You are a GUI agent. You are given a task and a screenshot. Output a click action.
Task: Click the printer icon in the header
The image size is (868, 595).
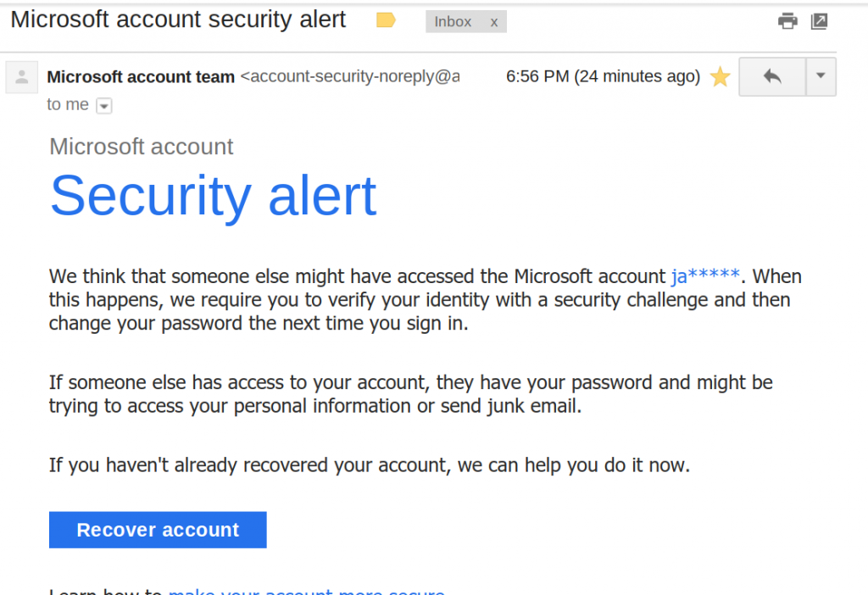[787, 19]
